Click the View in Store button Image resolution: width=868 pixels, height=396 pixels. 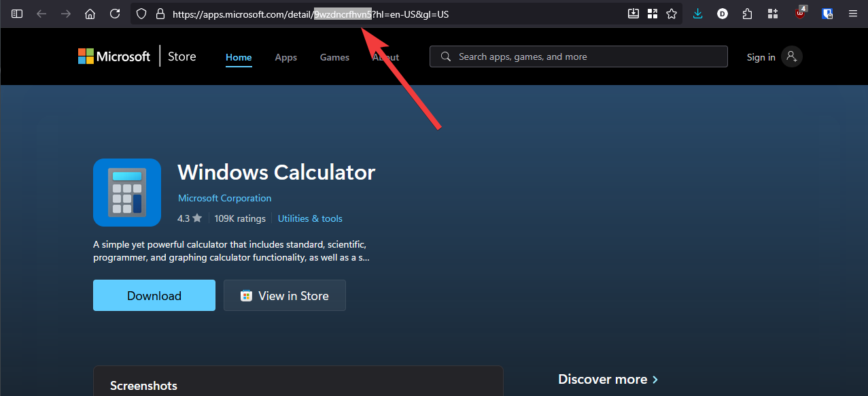click(x=285, y=296)
